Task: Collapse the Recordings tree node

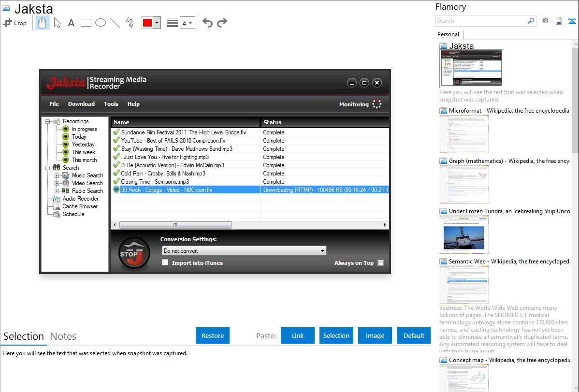Action: point(48,121)
